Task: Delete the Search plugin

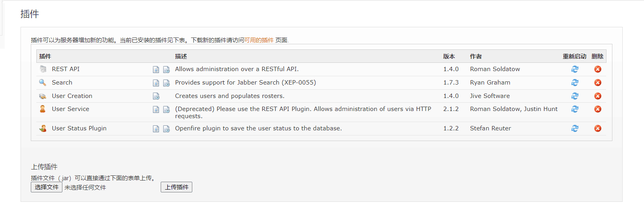Action: [x=598, y=83]
